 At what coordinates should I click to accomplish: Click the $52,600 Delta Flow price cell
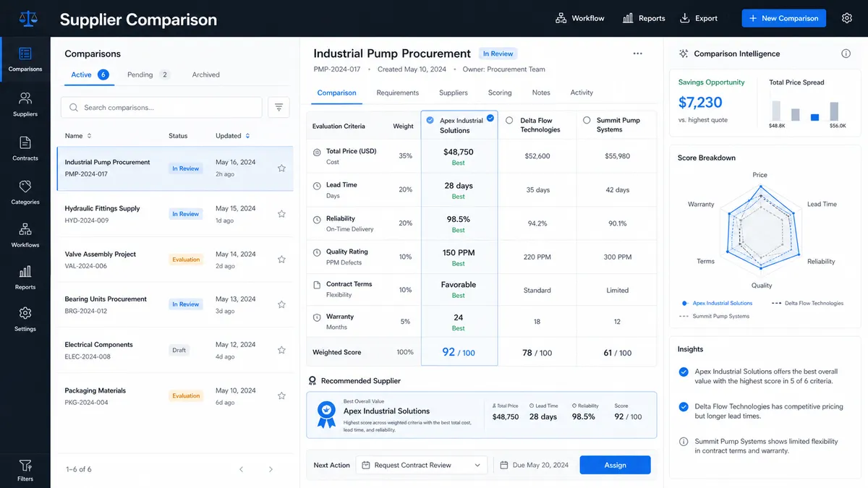click(x=537, y=155)
